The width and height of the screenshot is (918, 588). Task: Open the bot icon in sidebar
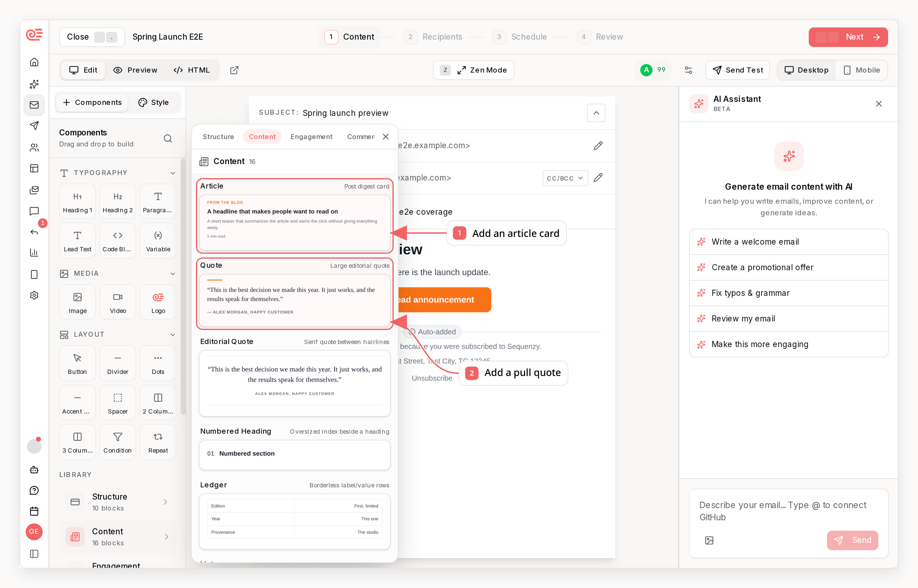[34, 470]
